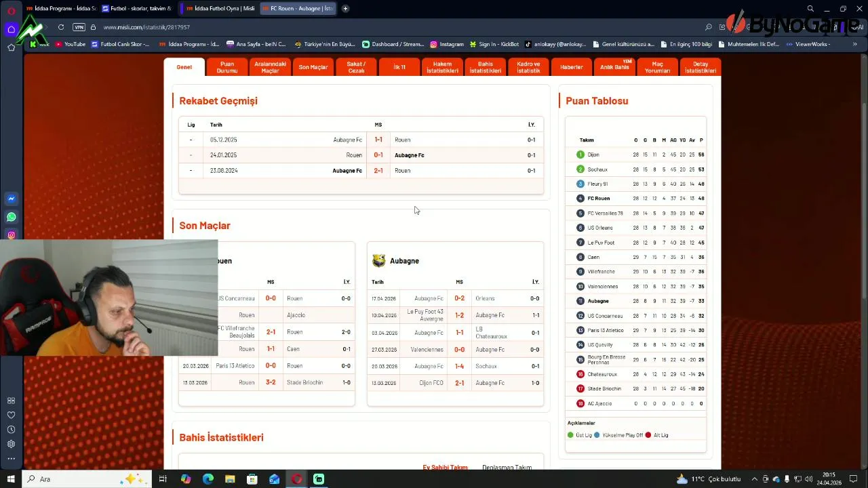Open the Sakat / Cezalı tab

click(356, 67)
